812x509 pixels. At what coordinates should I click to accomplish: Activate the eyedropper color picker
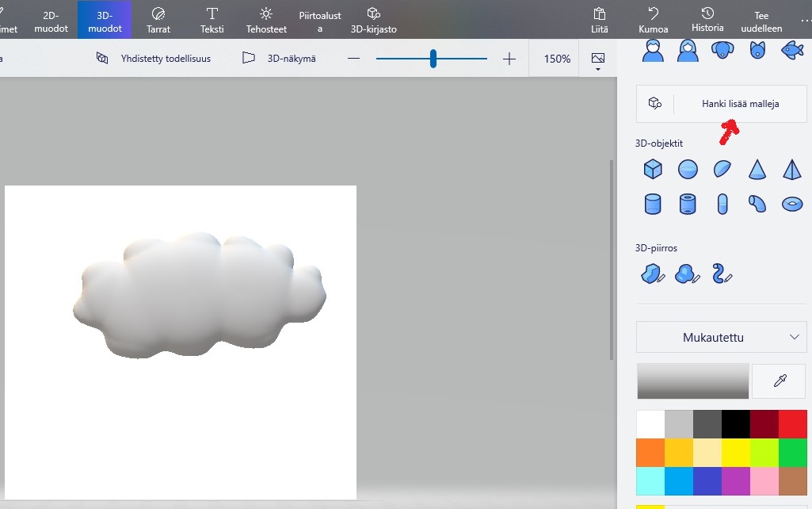click(x=780, y=381)
